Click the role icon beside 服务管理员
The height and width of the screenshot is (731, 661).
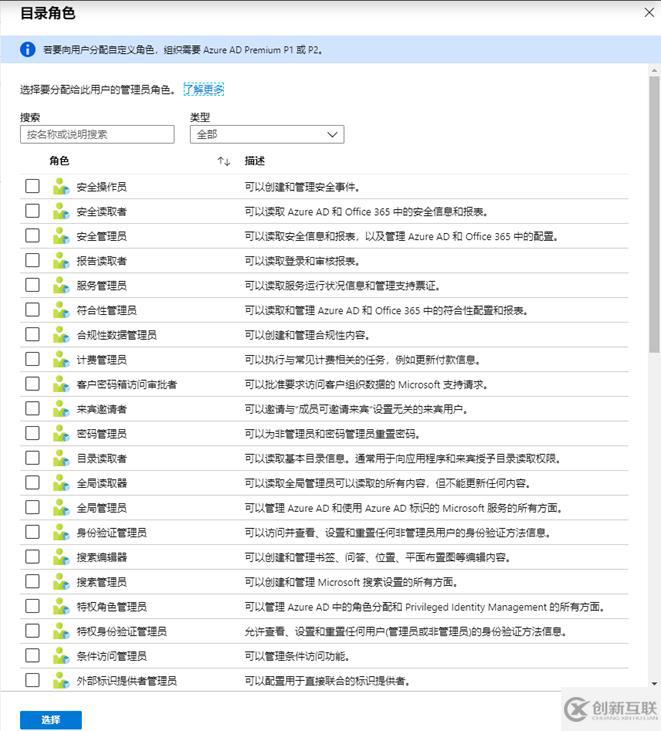coord(61,285)
